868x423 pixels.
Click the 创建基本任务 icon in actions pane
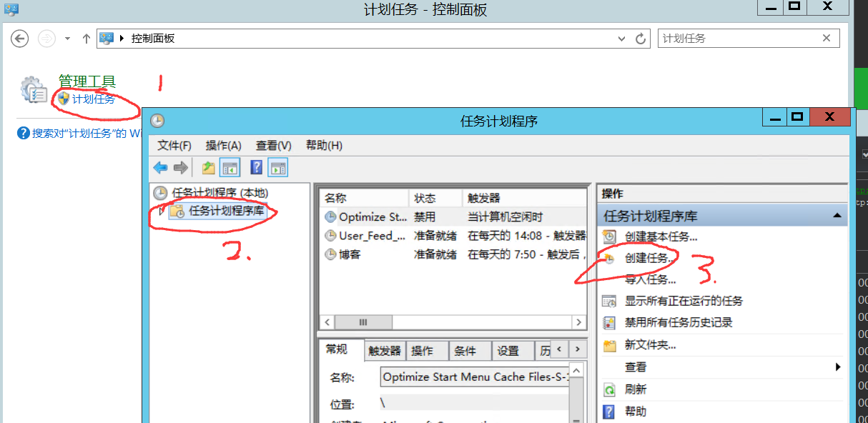point(609,236)
